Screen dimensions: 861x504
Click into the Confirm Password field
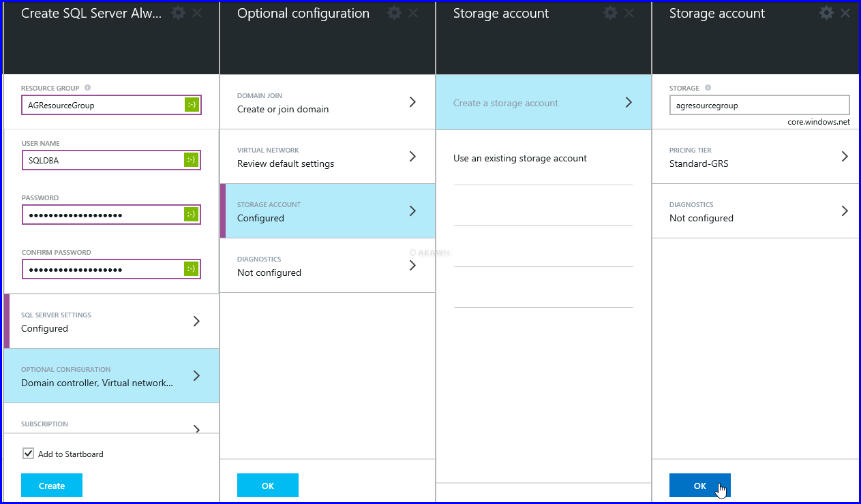pos(111,269)
